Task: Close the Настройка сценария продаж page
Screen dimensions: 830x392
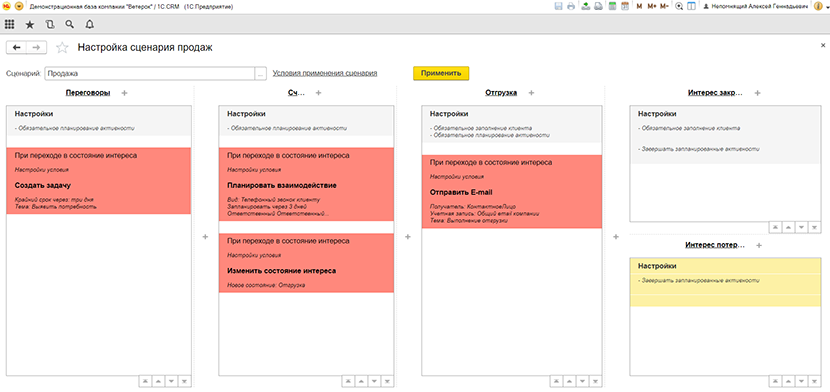Action: (x=823, y=46)
